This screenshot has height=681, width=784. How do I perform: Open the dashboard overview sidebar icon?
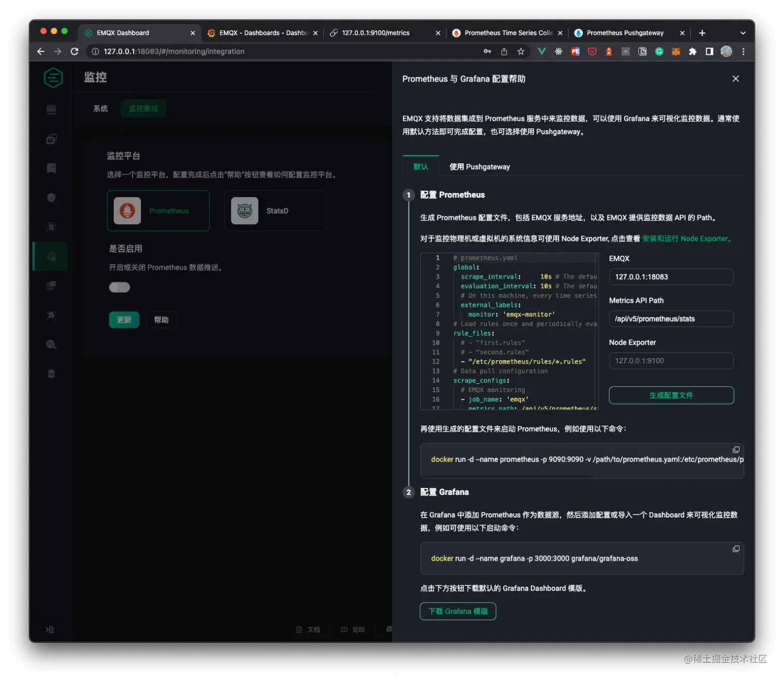(x=50, y=109)
